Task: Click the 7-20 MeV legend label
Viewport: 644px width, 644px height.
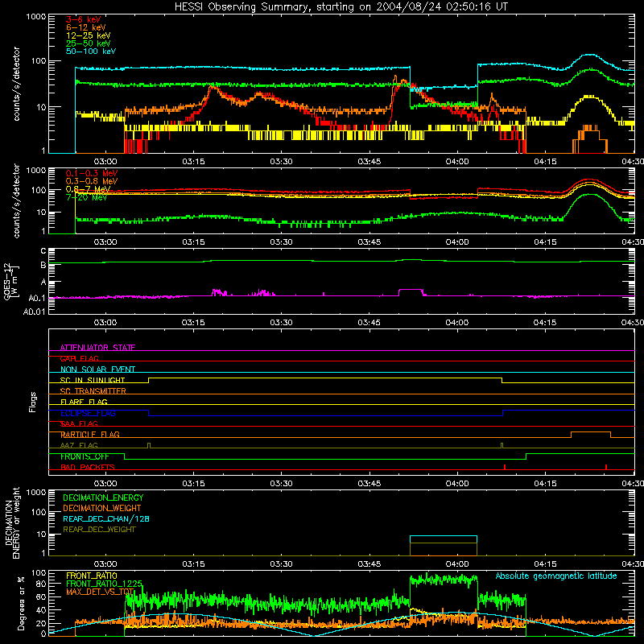Action: click(86, 197)
